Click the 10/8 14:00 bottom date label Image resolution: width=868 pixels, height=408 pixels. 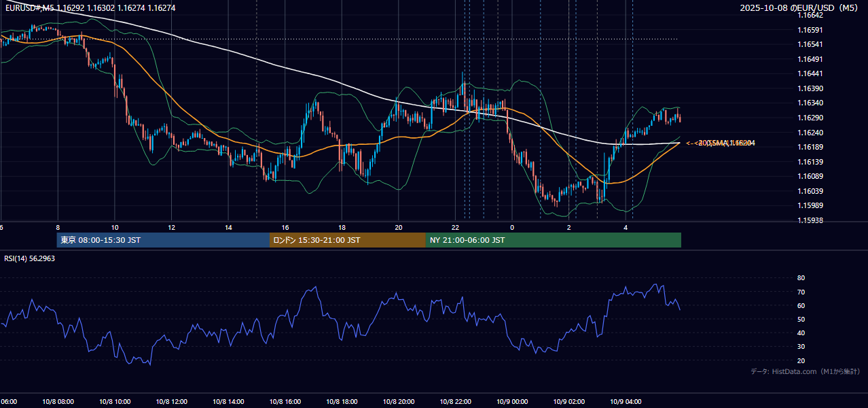228,402
